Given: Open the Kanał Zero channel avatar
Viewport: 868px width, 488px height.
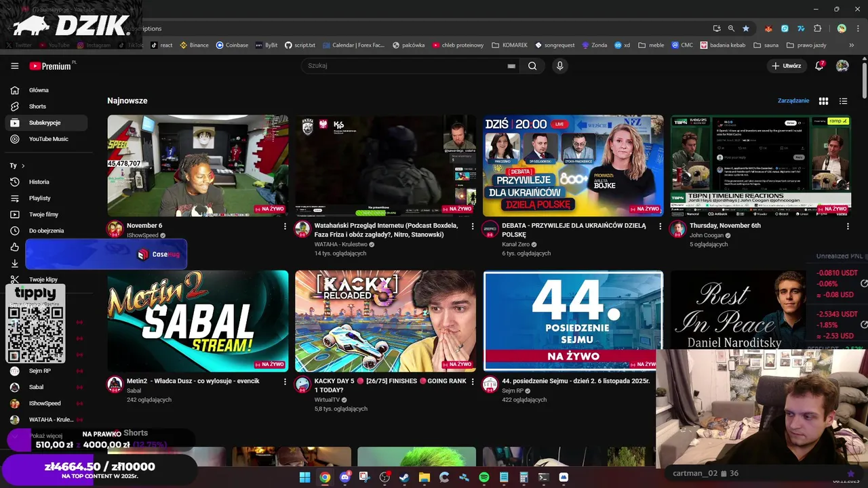Looking at the screenshot, I should tap(490, 228).
